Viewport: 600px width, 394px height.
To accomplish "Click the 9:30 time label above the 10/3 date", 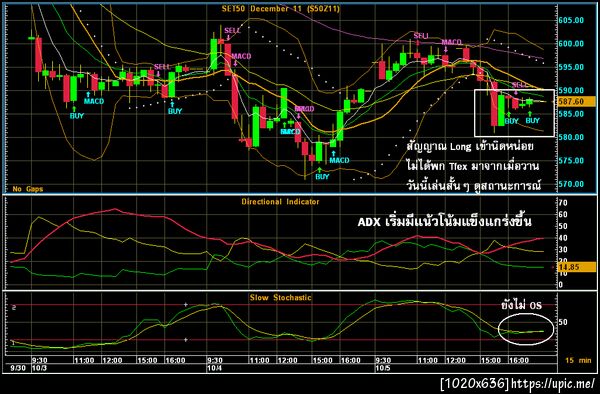I will 39,360.
